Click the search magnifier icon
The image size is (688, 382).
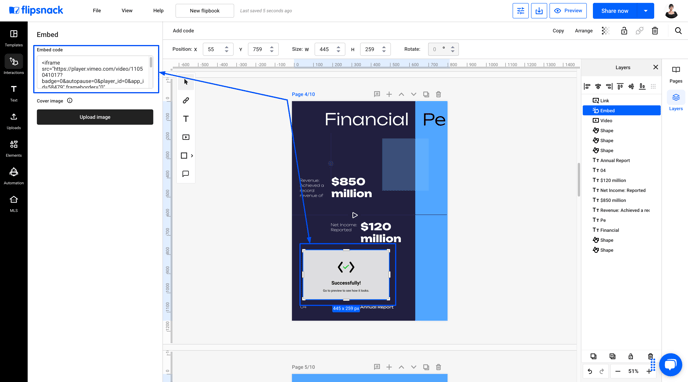[678, 31]
